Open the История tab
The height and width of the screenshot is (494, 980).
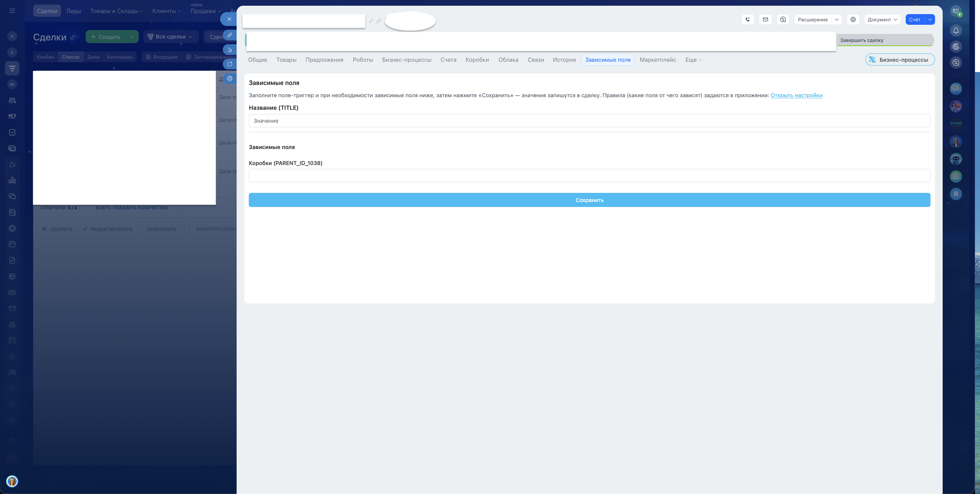tap(564, 60)
